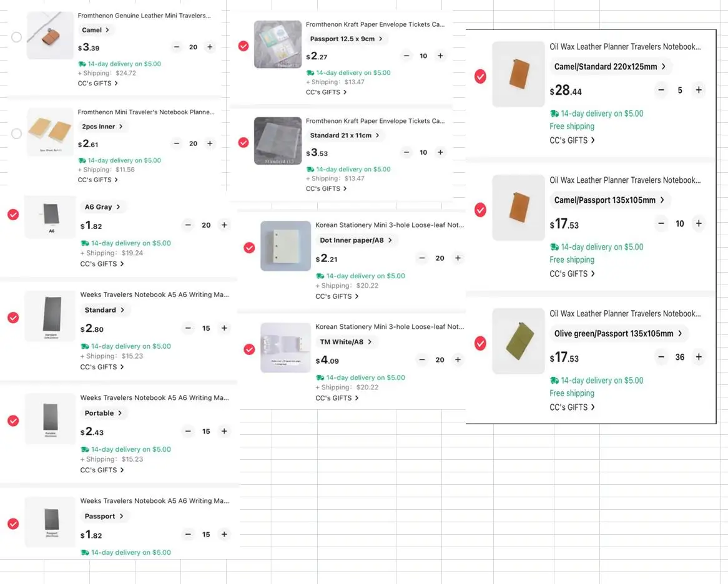Open CC's GIFTS store under Dot Inner paper

337,296
